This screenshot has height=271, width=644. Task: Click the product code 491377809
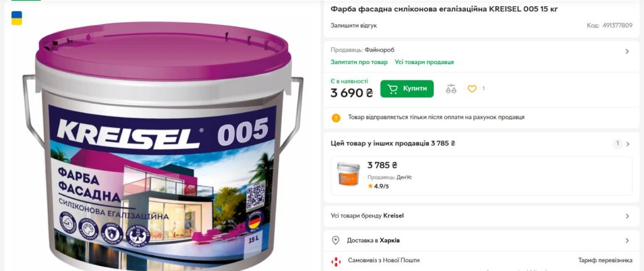618,25
